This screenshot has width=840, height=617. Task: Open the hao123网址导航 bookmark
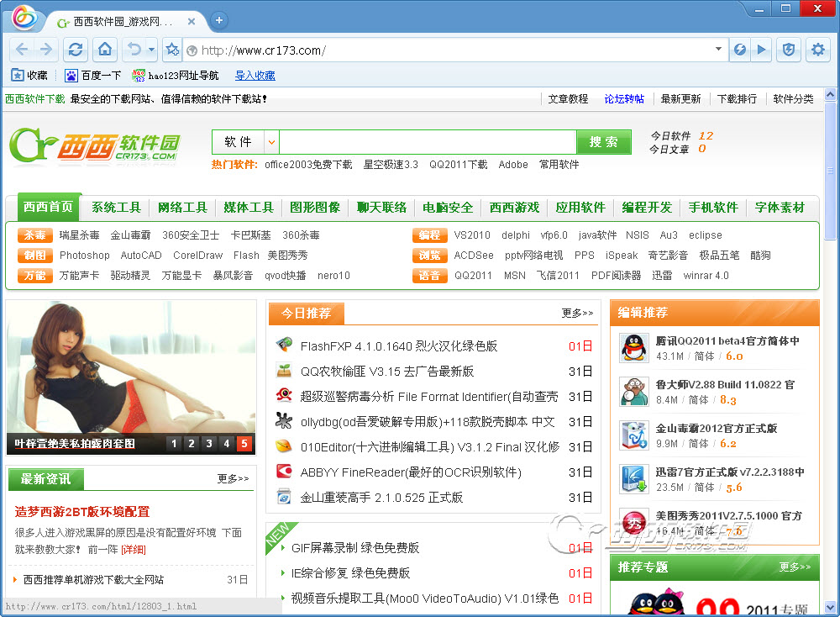tap(176, 75)
